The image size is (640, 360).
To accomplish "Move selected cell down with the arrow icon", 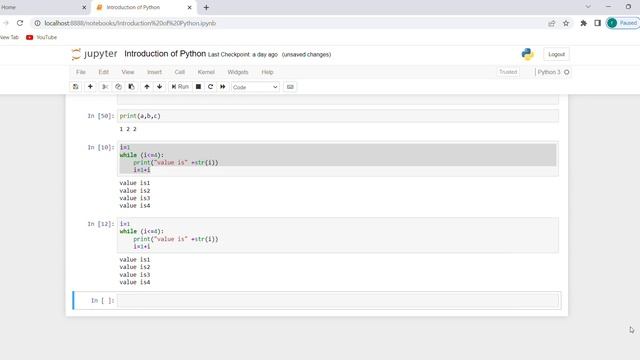I will (160, 87).
